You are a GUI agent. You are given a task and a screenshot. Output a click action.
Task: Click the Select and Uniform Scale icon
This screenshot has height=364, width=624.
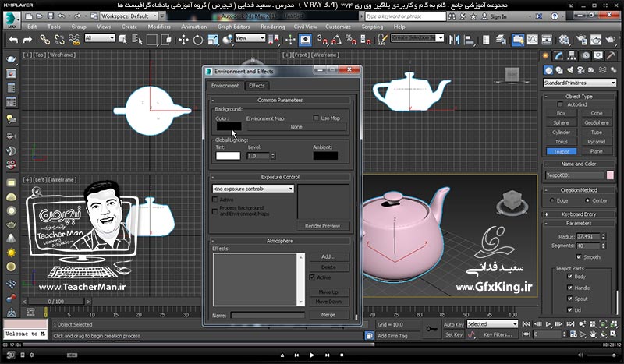213,40
